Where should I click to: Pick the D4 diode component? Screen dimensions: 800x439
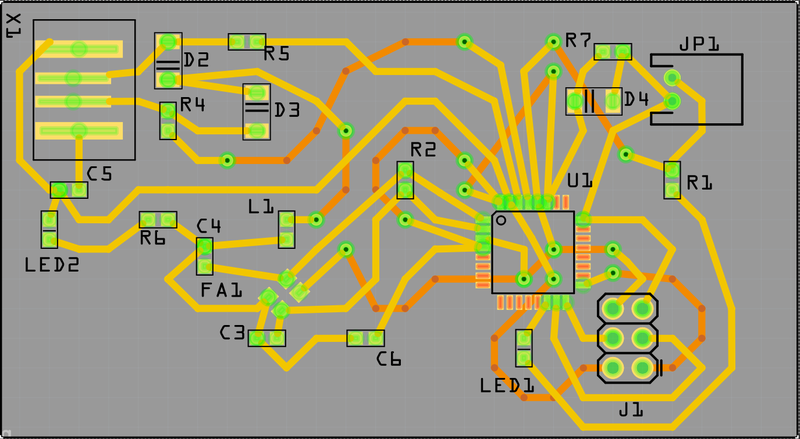[x=593, y=101]
